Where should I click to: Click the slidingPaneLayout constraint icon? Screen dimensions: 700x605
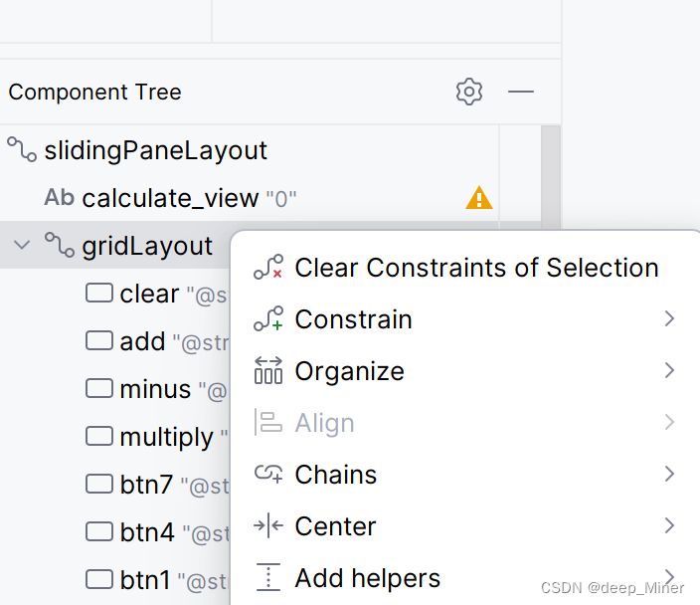[22, 149]
